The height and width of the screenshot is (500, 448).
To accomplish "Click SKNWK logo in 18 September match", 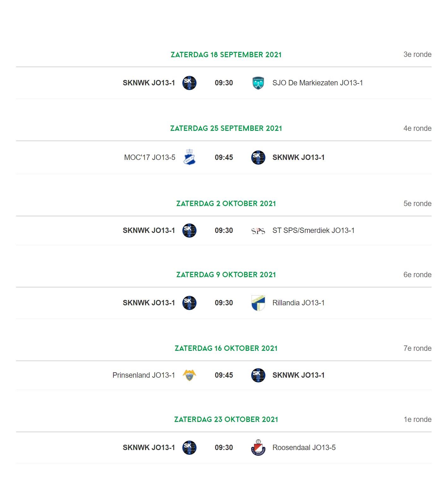I will click(x=189, y=83).
